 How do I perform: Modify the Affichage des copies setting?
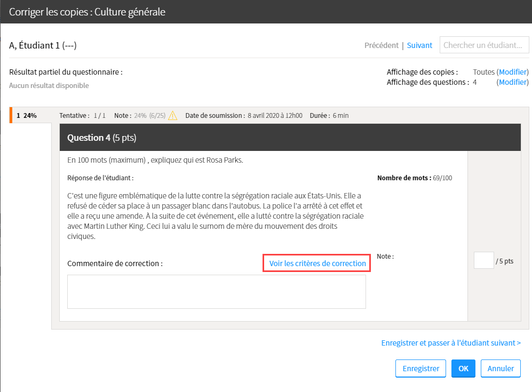point(513,72)
